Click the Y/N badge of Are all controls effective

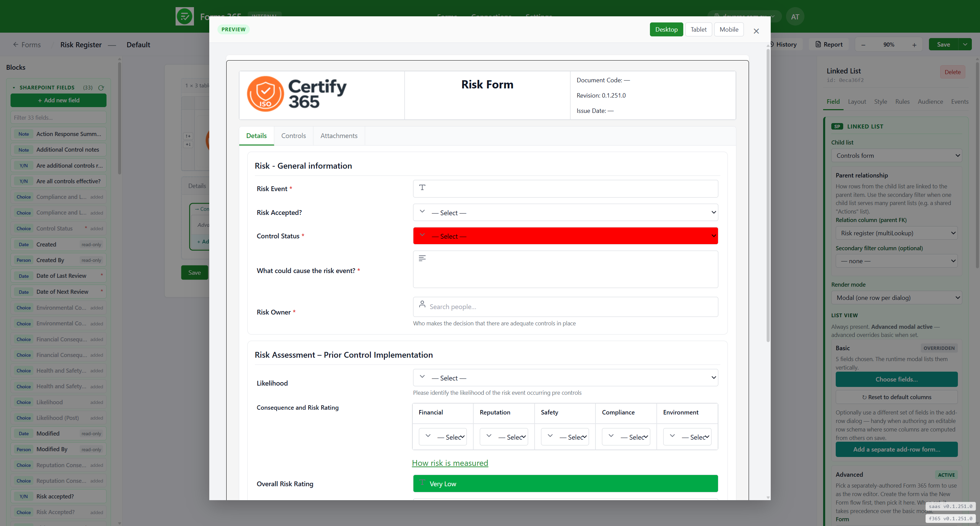coord(23,181)
